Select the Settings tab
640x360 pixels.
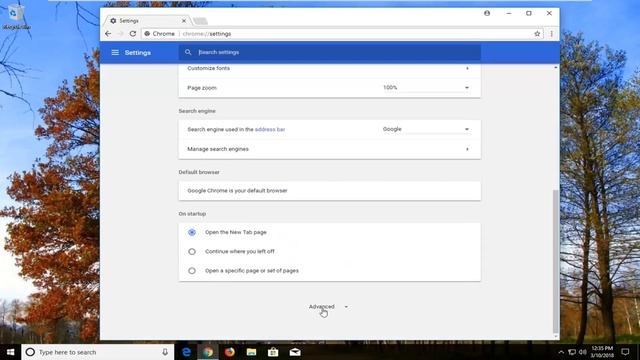147,21
